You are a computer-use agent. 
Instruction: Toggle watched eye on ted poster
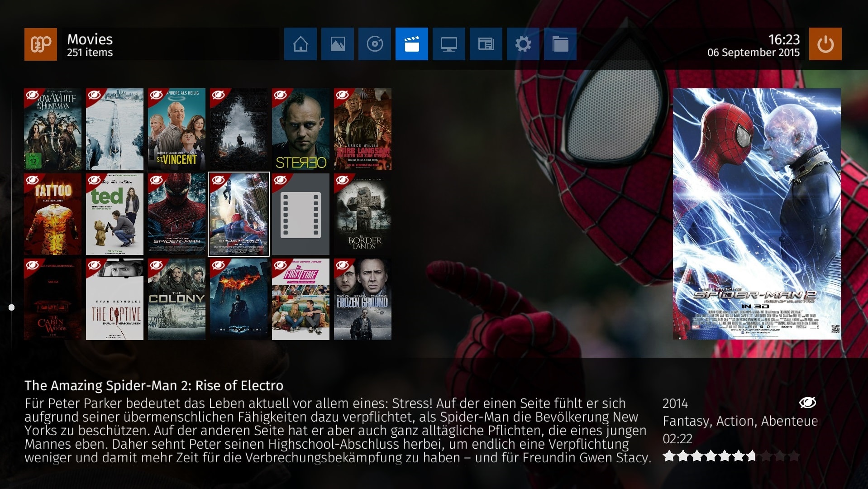[94, 180]
